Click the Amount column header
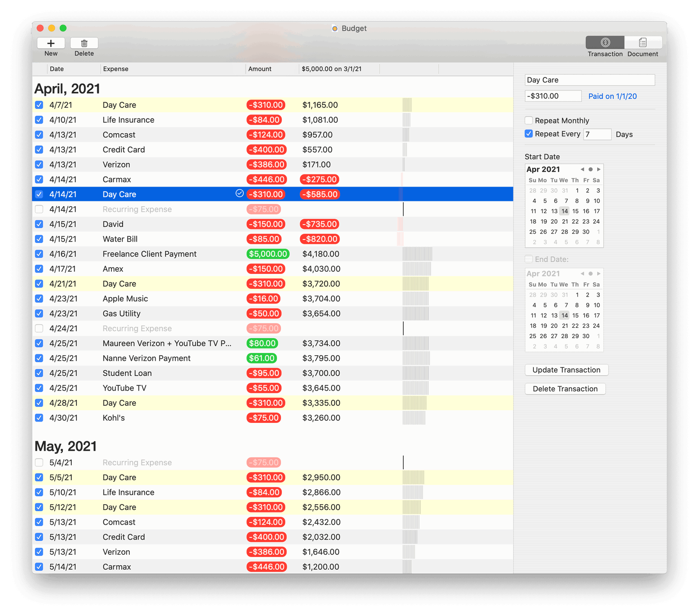Image resolution: width=699 pixels, height=616 pixels. click(x=272, y=69)
